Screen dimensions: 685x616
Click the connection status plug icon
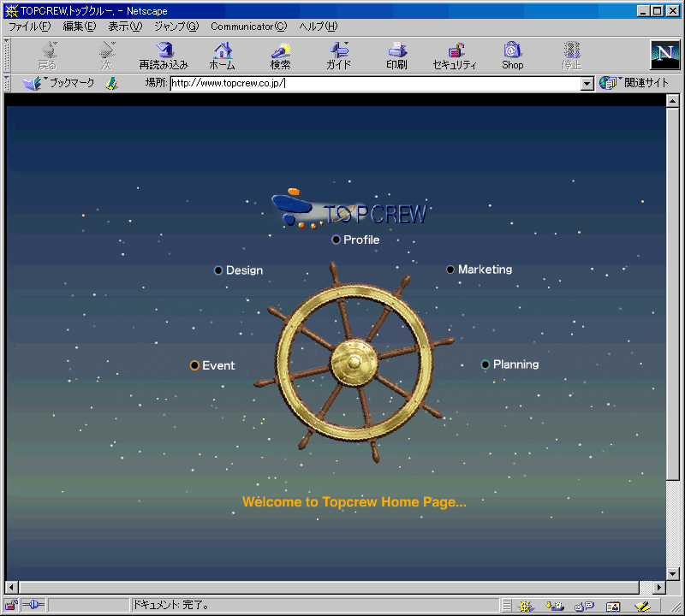33,605
